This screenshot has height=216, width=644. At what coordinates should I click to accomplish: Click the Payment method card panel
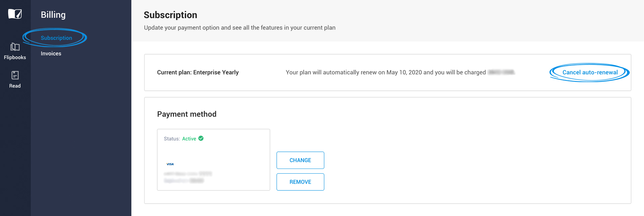(x=213, y=159)
